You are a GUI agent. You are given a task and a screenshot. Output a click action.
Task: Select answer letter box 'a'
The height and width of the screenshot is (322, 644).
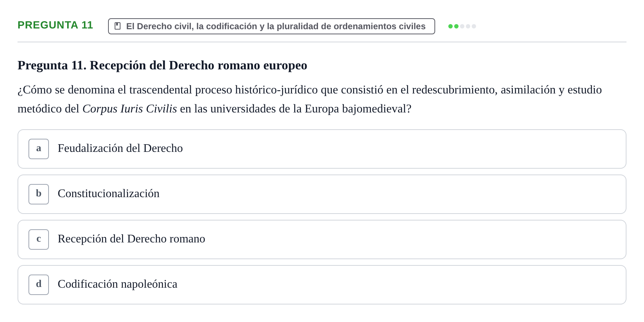pyautogui.click(x=39, y=149)
